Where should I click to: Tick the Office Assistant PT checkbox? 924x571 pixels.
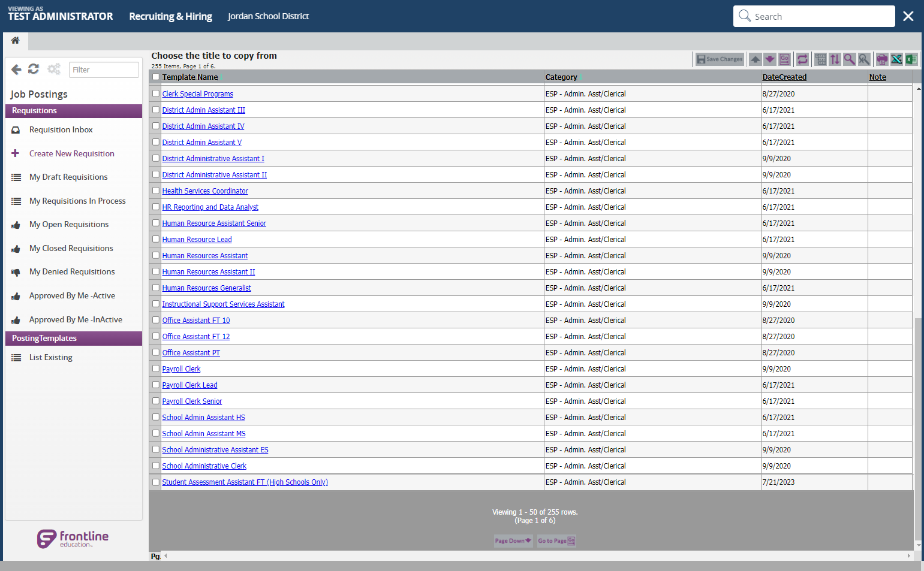(156, 352)
